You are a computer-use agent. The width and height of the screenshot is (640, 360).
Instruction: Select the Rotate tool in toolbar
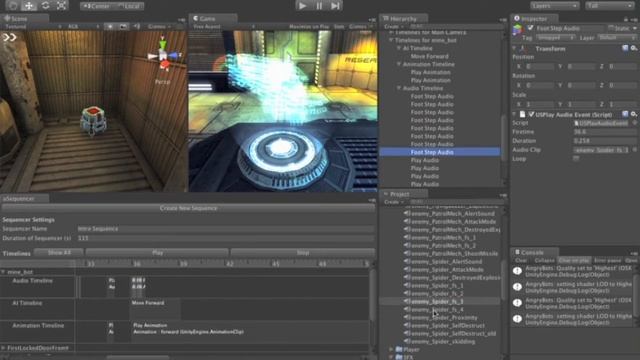click(x=45, y=6)
